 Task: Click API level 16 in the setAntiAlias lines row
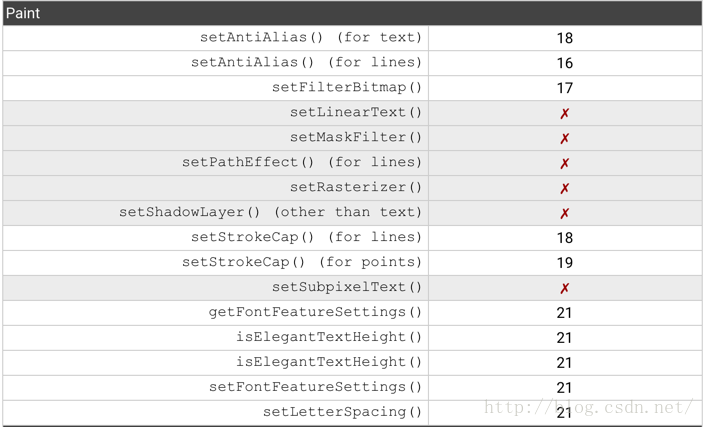[x=565, y=63]
